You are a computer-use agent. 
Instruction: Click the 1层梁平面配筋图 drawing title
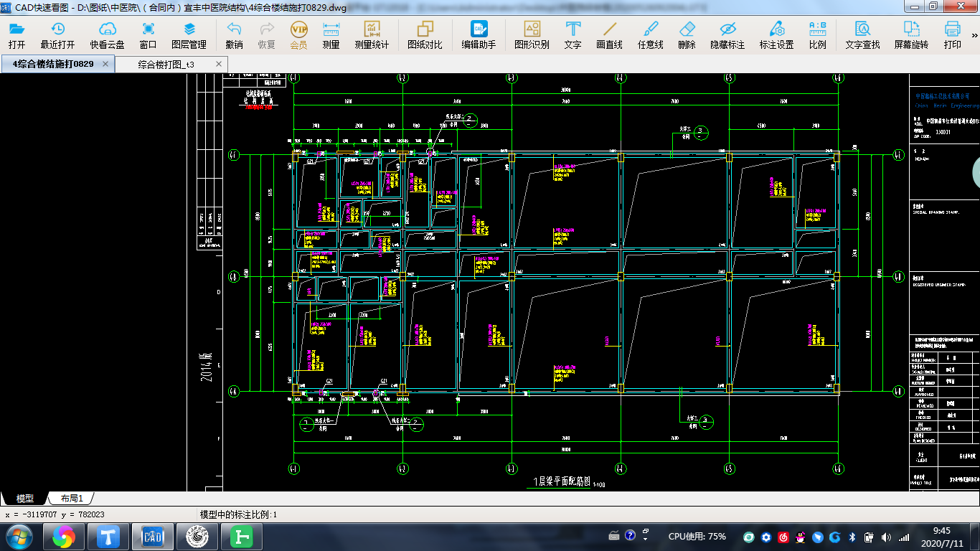click(561, 482)
